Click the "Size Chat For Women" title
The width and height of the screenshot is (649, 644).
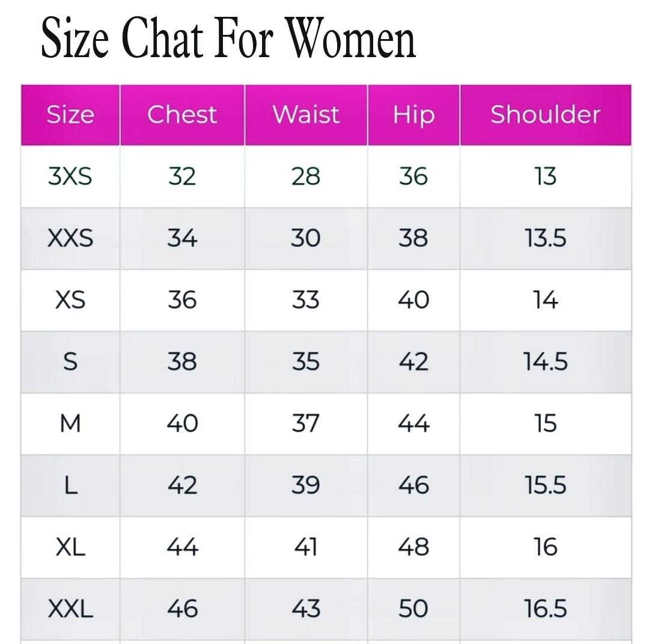point(228,40)
